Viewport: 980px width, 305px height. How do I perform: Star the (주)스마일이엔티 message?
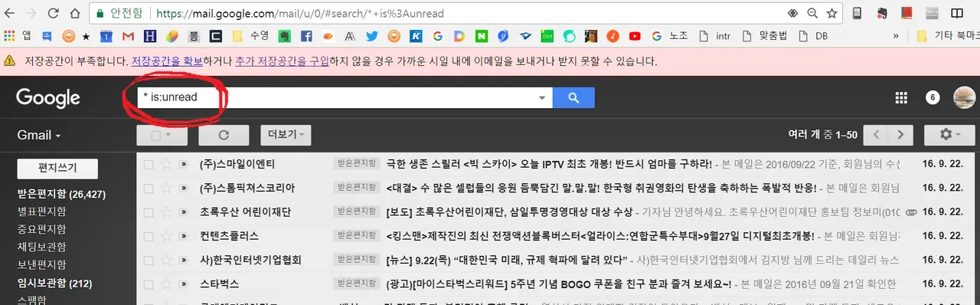tap(165, 164)
